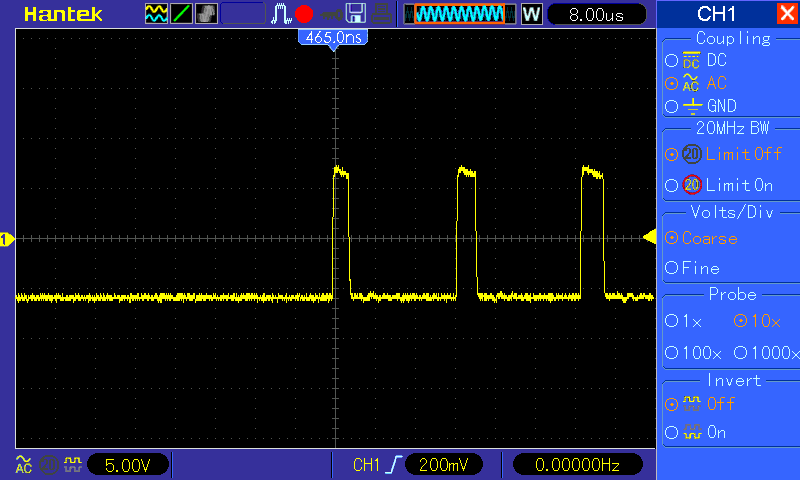
Task: Click the yellow CH1 ground marker
Action: [7, 239]
